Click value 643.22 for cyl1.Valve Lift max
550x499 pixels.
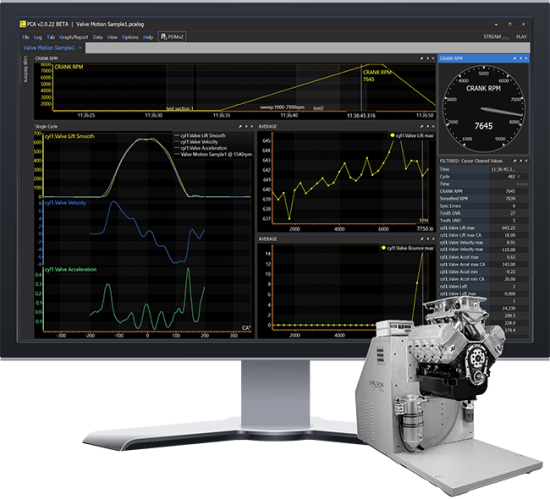click(509, 228)
